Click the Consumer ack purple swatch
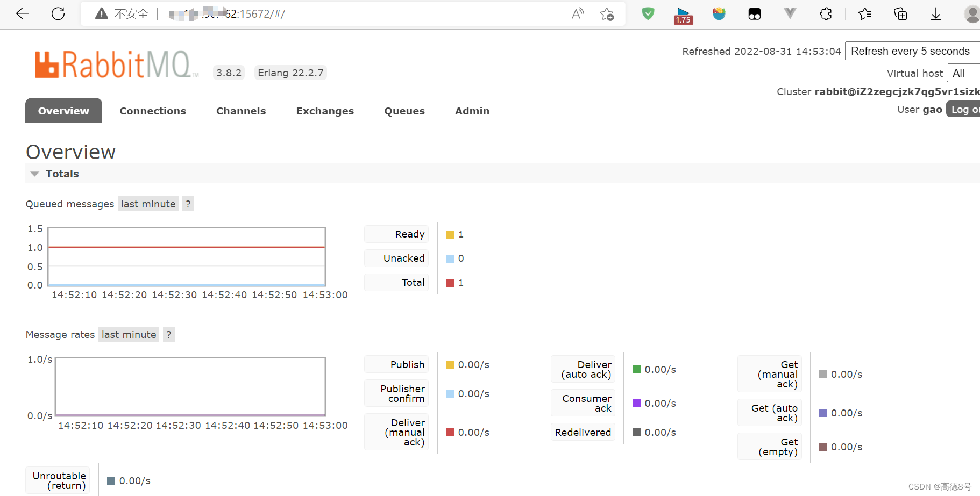 click(x=637, y=403)
